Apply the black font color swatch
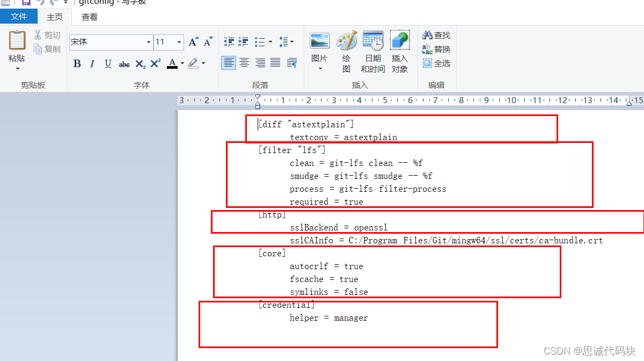This screenshot has height=361, width=644. point(172,63)
